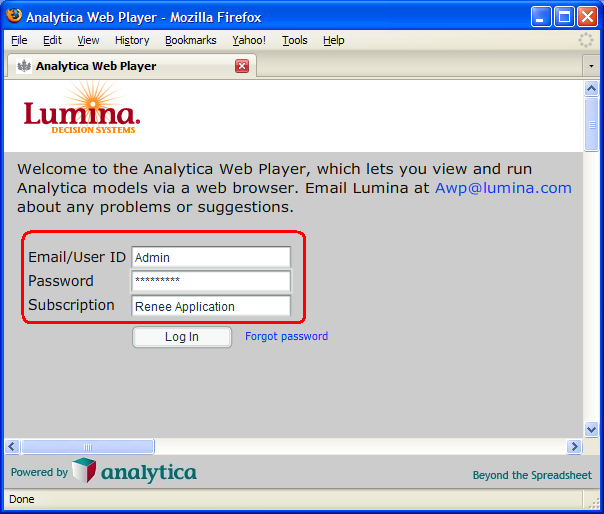The width and height of the screenshot is (604, 514).
Task: Open the Awp@lumina.com email link
Action: coord(503,188)
